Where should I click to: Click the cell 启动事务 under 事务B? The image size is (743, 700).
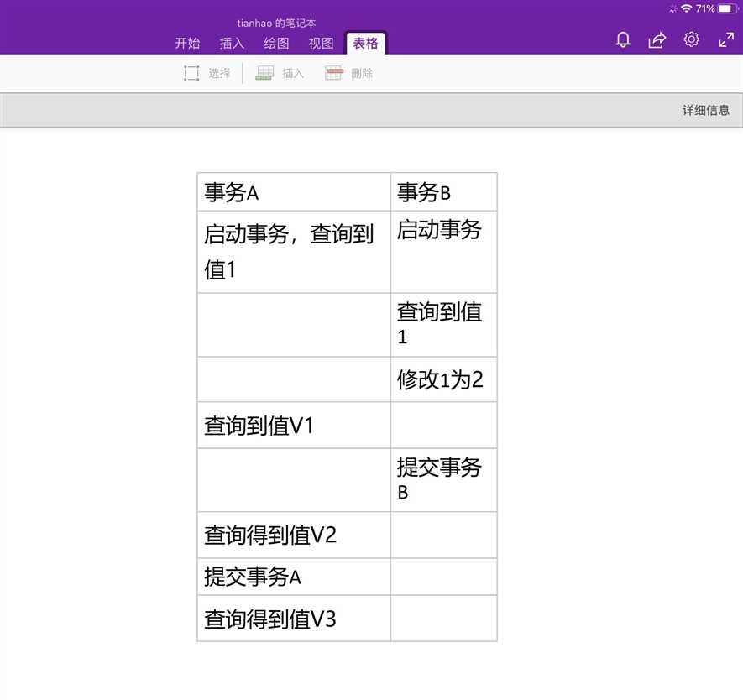pyautogui.click(x=443, y=252)
